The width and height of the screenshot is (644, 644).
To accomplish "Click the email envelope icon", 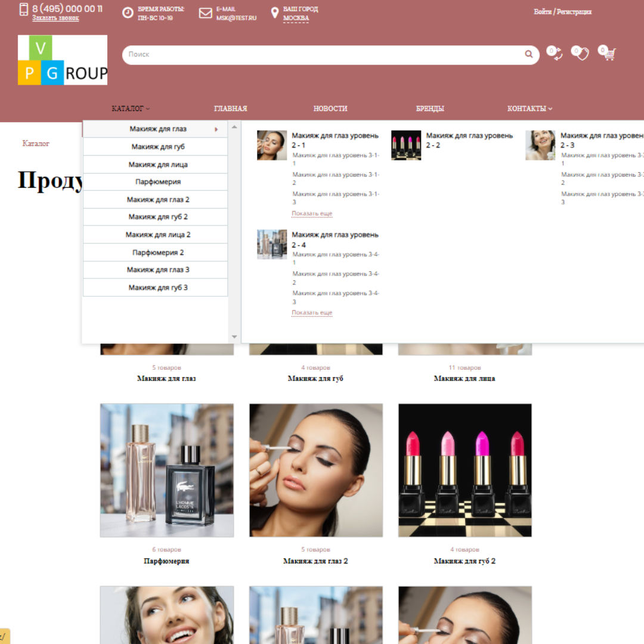I will (206, 13).
